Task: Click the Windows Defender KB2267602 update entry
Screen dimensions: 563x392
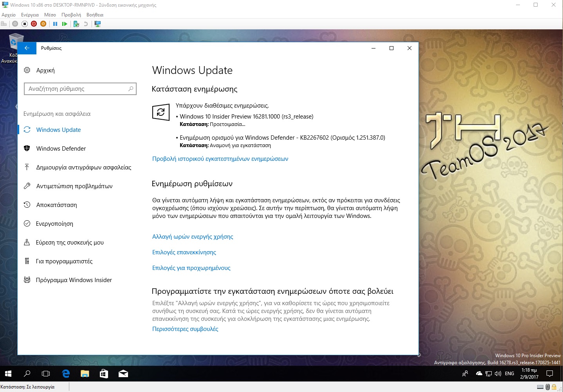Action: [x=282, y=138]
